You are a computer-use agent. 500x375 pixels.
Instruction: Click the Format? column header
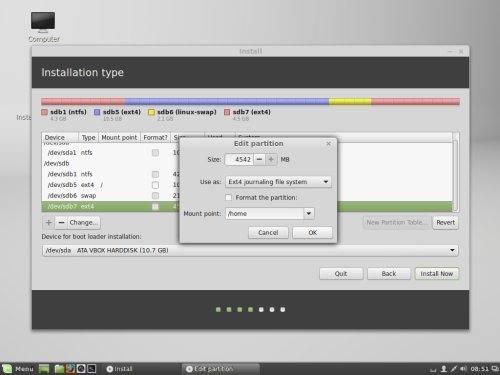(x=155, y=137)
